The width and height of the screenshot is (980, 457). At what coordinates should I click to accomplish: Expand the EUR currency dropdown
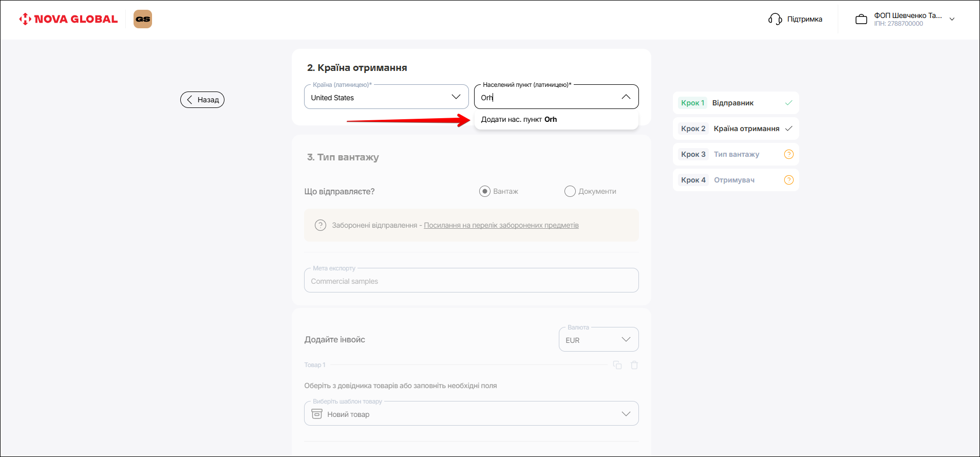click(x=598, y=340)
